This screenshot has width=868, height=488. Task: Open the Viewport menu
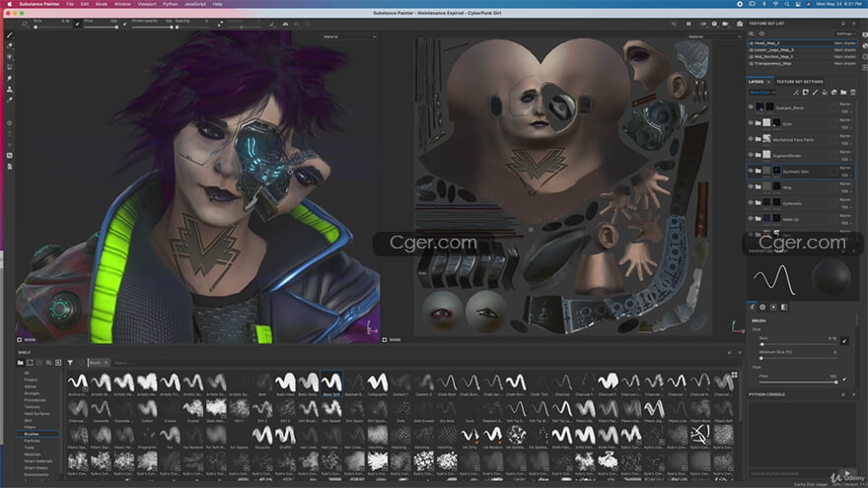147,4
